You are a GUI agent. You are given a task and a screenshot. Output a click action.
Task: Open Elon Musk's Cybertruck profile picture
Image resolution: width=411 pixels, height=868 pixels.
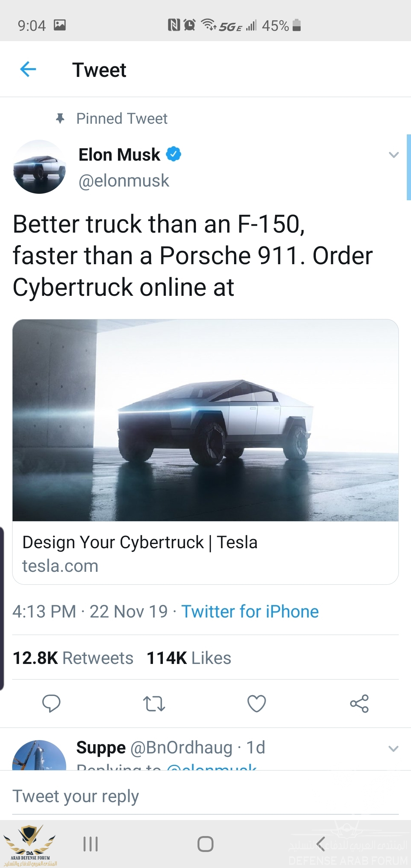[40, 167]
